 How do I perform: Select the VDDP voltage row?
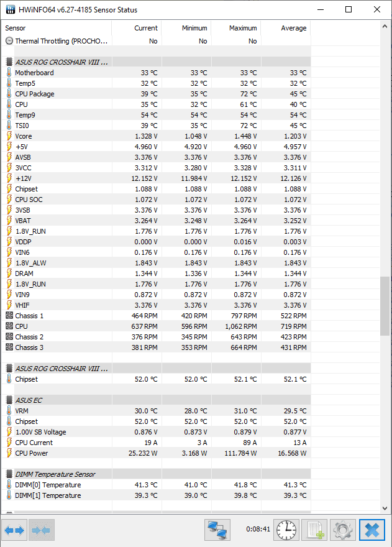(x=156, y=242)
